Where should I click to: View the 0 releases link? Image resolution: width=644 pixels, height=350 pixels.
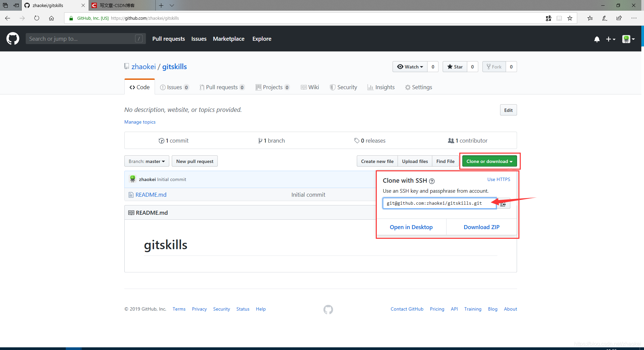tap(370, 141)
